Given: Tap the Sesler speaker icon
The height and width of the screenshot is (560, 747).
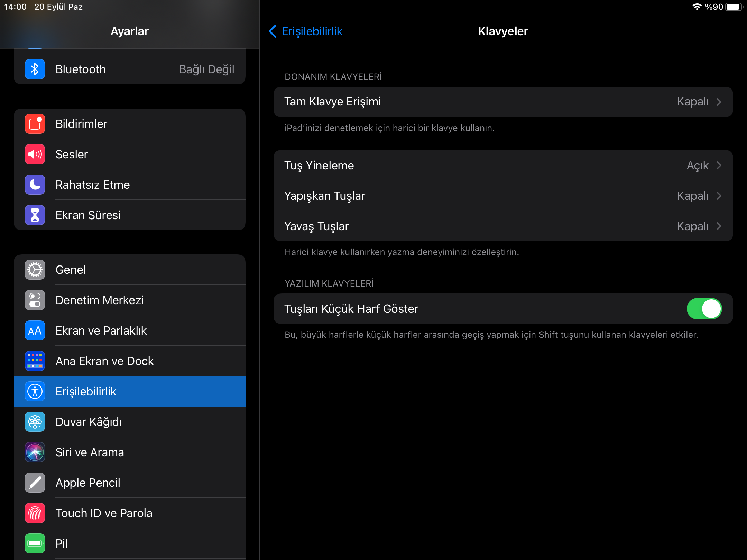Looking at the screenshot, I should coord(35,154).
